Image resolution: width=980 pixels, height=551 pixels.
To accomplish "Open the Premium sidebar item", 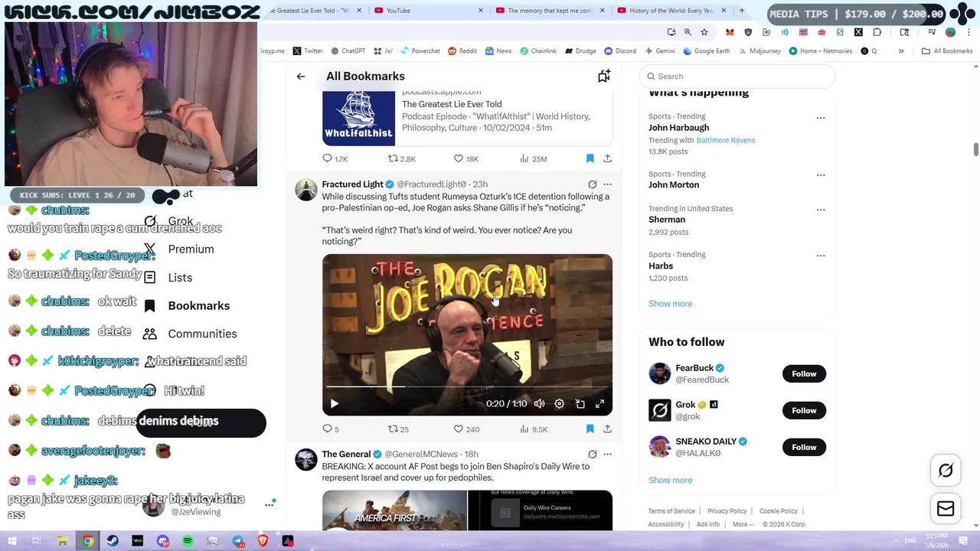I will (x=178, y=249).
